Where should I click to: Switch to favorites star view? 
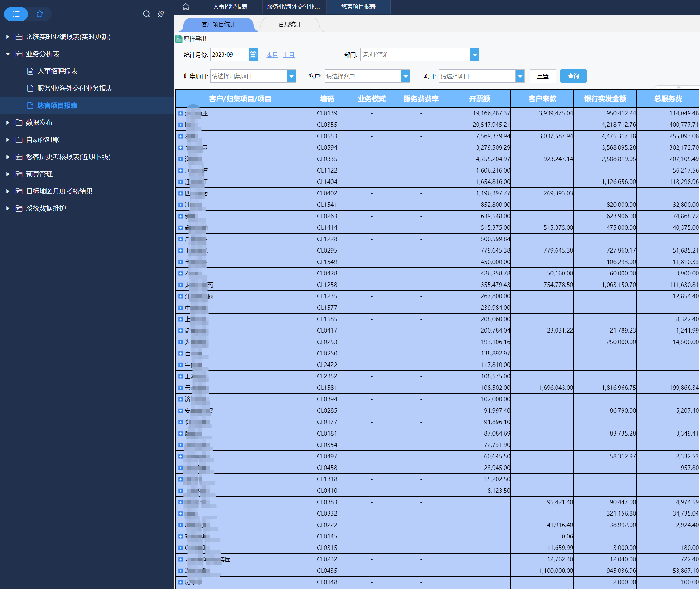pos(40,14)
